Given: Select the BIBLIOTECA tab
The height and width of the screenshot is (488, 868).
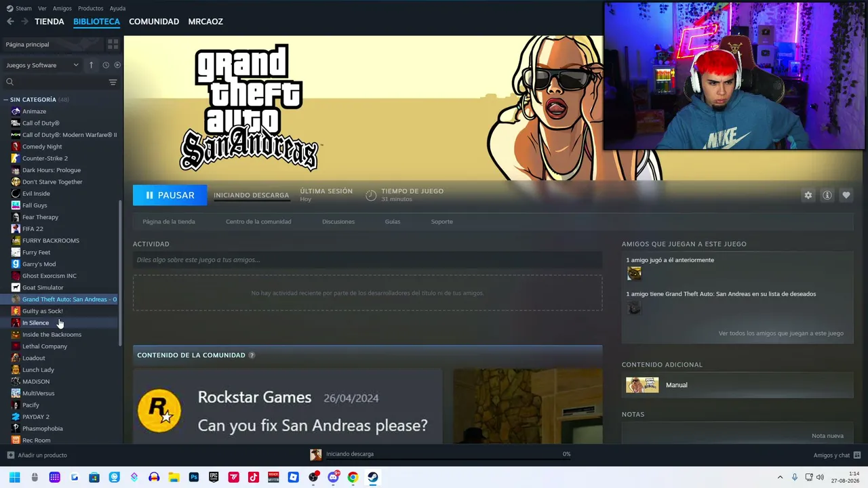Looking at the screenshot, I should pyautogui.click(x=96, y=22).
